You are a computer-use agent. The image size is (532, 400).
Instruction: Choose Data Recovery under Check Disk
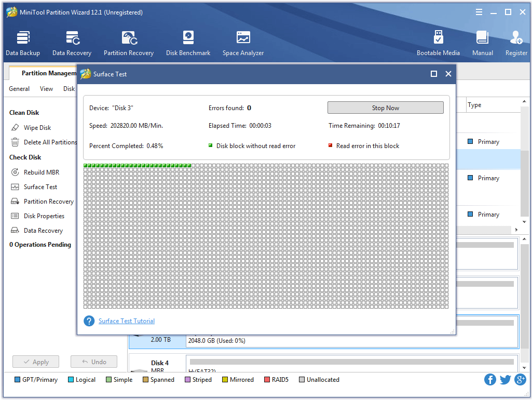[x=37, y=231]
